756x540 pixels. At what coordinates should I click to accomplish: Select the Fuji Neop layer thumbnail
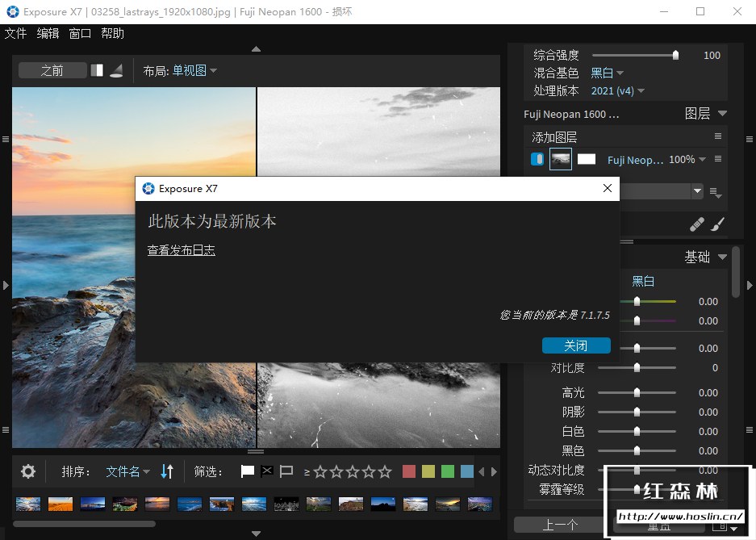tap(561, 159)
